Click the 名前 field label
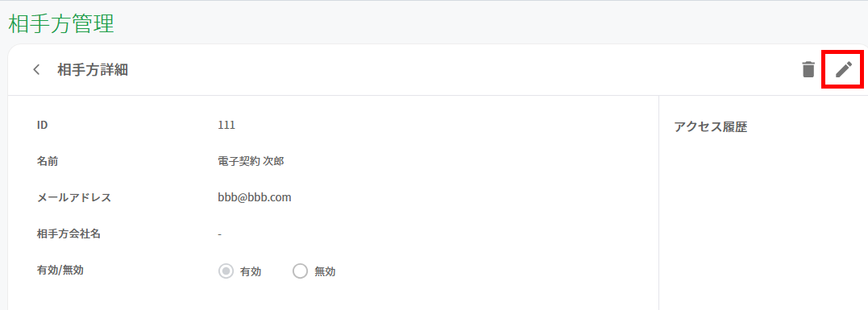This screenshot has height=310, width=868. pyautogui.click(x=48, y=161)
